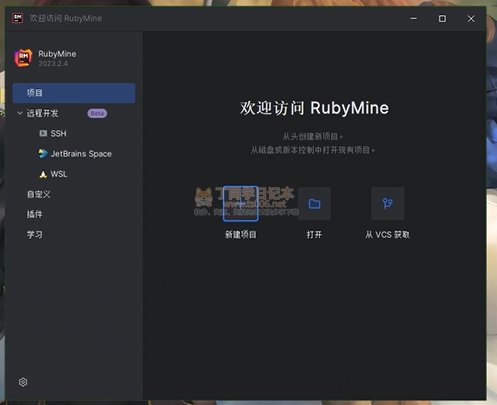The image size is (497, 405).
Task: Click the WSL penguin icon
Action: tap(43, 174)
